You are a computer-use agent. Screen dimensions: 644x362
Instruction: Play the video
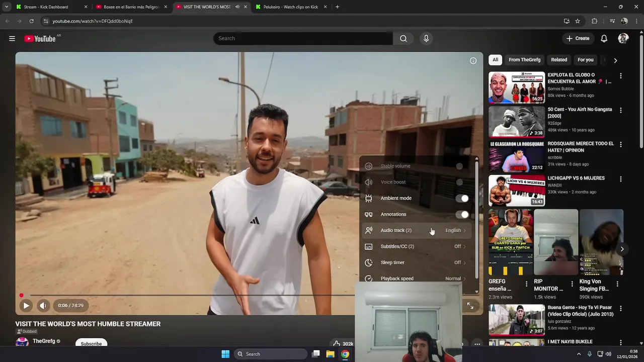[x=26, y=305]
